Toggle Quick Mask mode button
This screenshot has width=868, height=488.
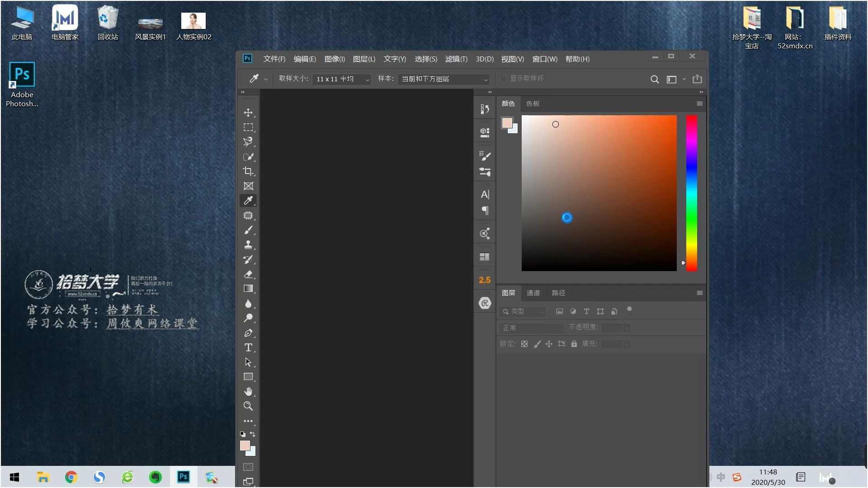click(248, 467)
